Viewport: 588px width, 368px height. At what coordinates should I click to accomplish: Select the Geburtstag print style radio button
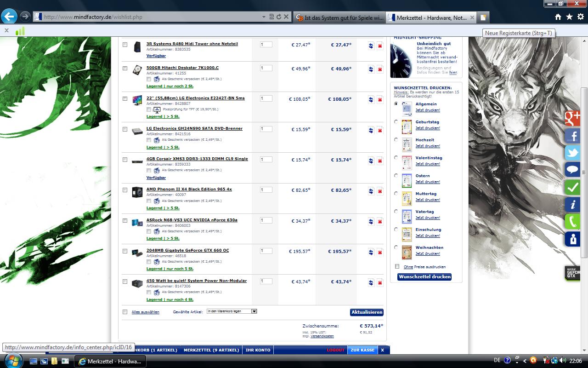tap(396, 122)
